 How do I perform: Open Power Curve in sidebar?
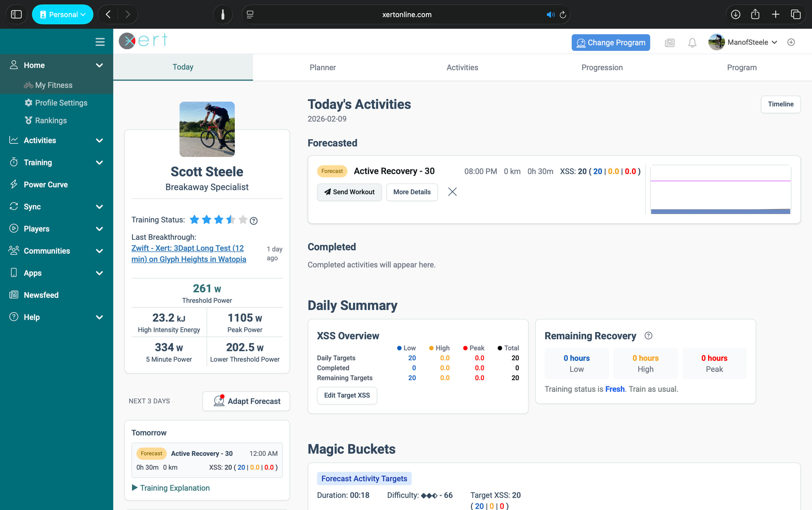click(46, 185)
